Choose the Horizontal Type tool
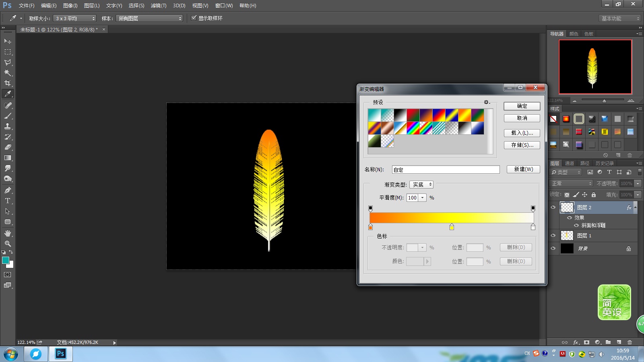The image size is (644, 362). point(8,201)
